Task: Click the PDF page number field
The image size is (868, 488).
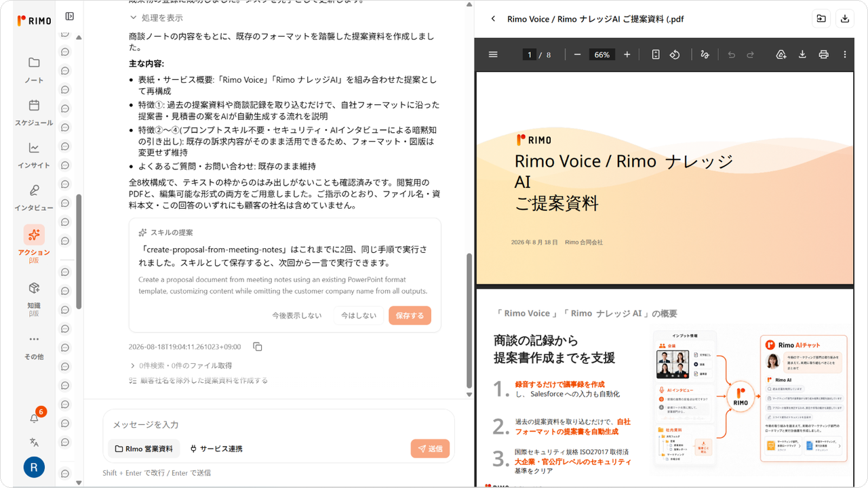Action: 530,54
